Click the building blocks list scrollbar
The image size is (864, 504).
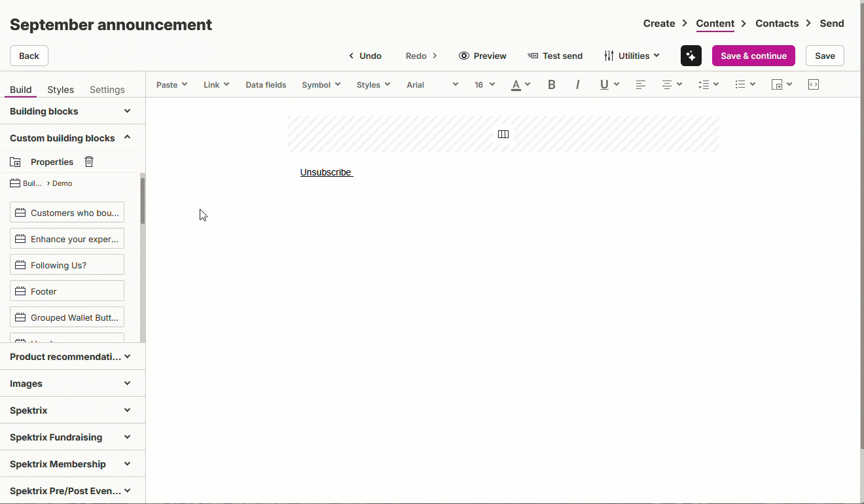143,200
